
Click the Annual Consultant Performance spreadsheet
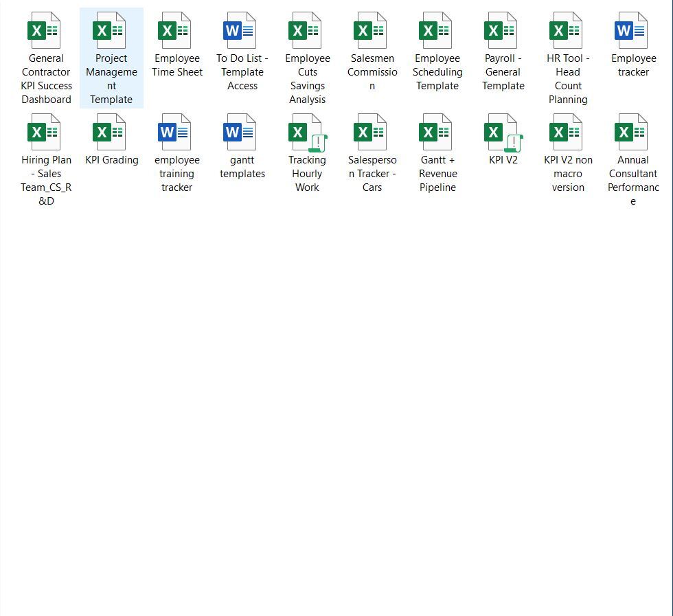tap(633, 133)
